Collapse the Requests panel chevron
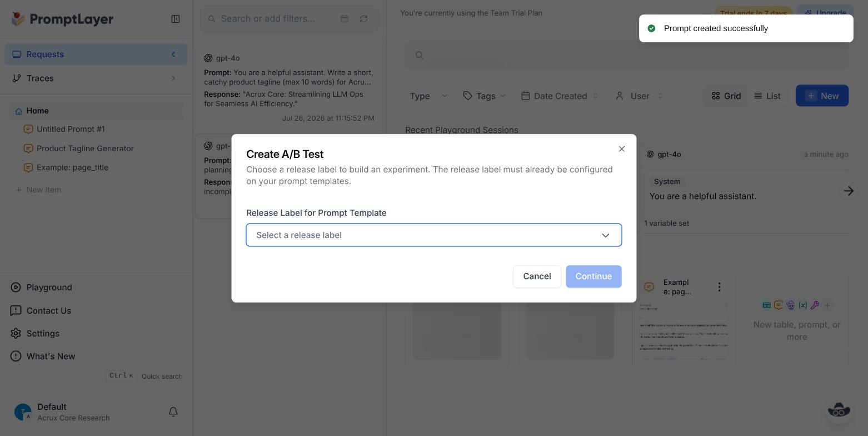Screen dimensions: 868x436 click(173, 54)
